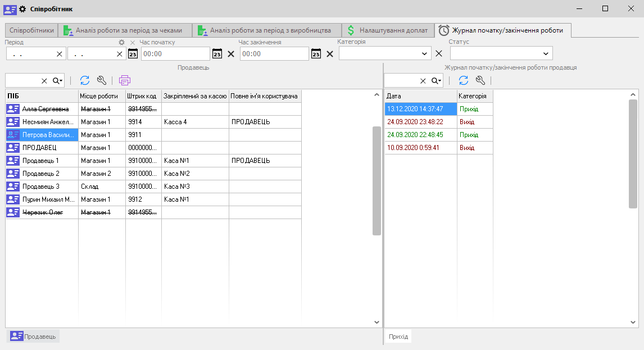Click the Продавець button at bottom
Viewport: 644px width, 350px height.
tap(33, 336)
